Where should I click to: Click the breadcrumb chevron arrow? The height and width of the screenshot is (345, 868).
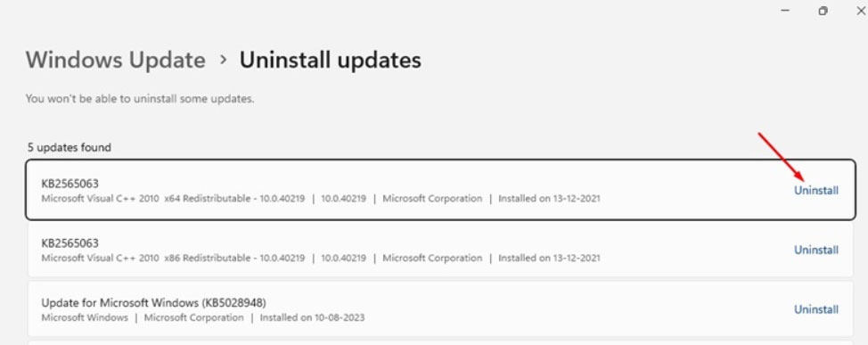(x=223, y=60)
